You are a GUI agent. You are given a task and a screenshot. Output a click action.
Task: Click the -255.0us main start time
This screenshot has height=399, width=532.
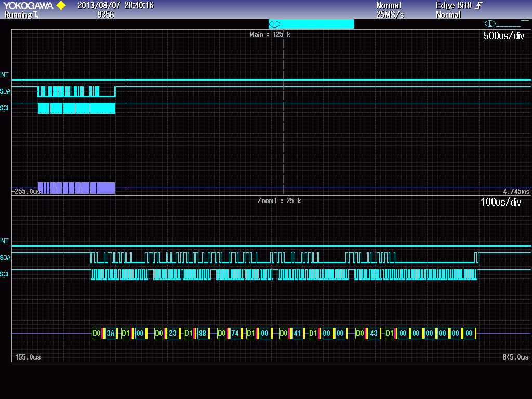(27, 191)
